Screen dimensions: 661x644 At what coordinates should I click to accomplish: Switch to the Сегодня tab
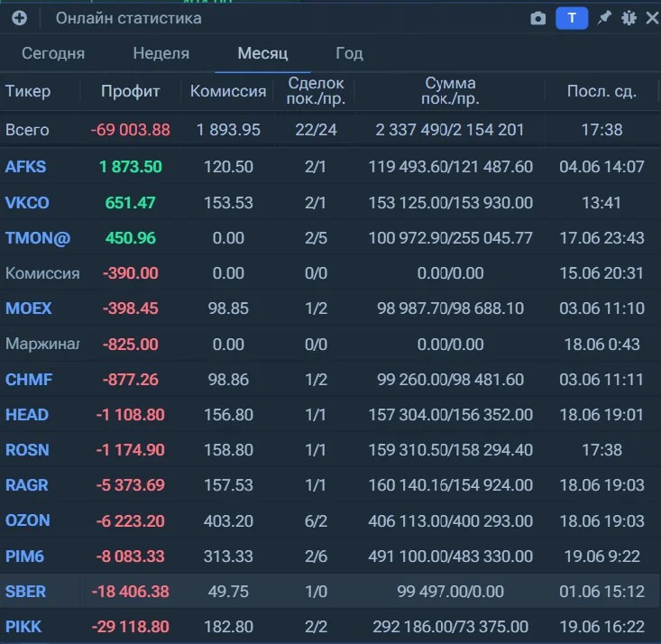click(x=53, y=53)
